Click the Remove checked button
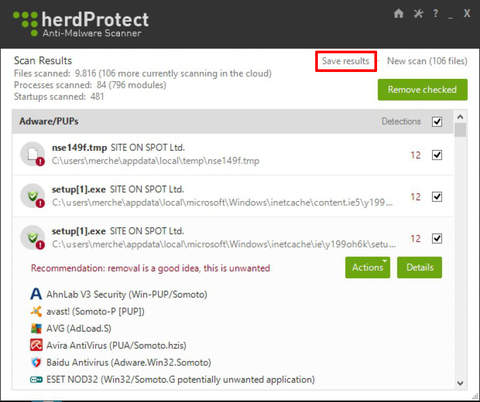 coord(422,90)
